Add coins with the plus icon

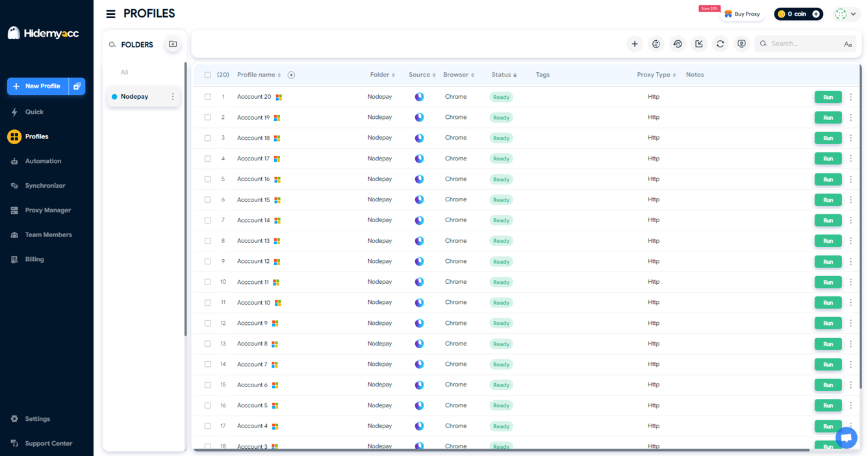pos(816,14)
